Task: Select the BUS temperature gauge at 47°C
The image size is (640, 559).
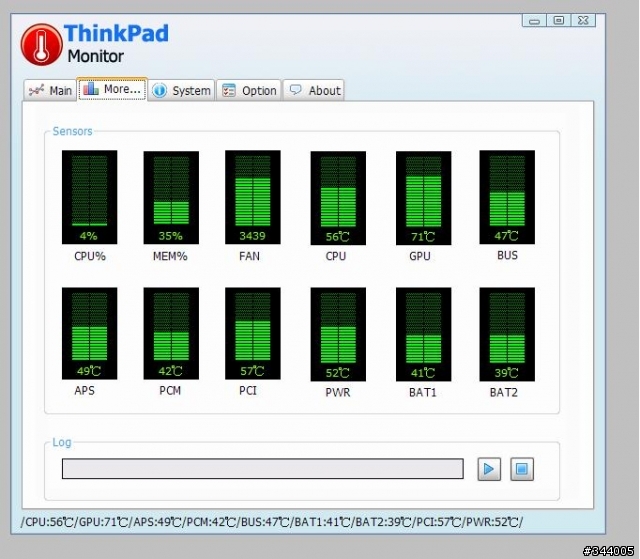Action: 507,197
